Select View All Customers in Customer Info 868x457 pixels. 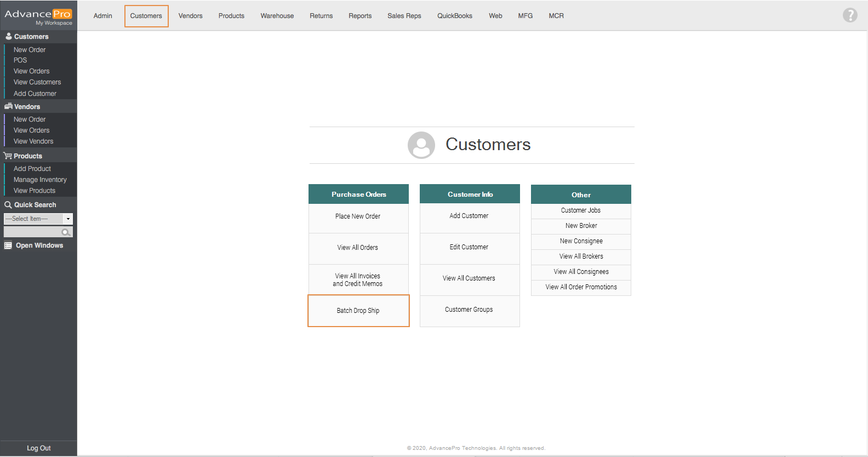click(x=469, y=278)
